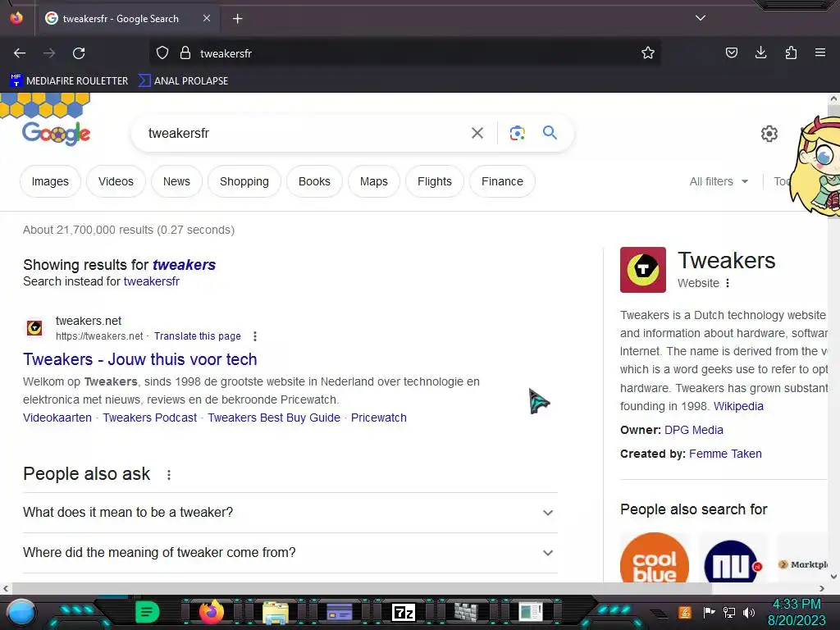Switch to the Finance results tab
The width and height of the screenshot is (840, 630).
click(x=502, y=181)
